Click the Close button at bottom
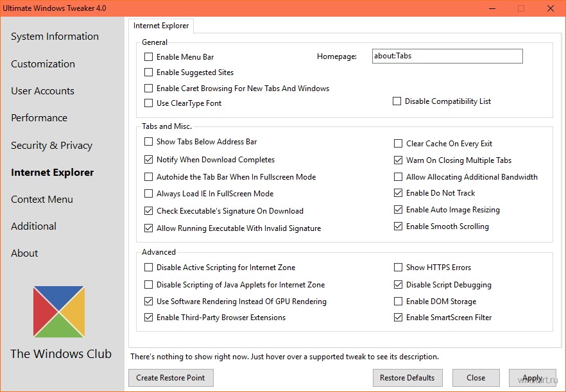The width and height of the screenshot is (566, 392). [476, 378]
